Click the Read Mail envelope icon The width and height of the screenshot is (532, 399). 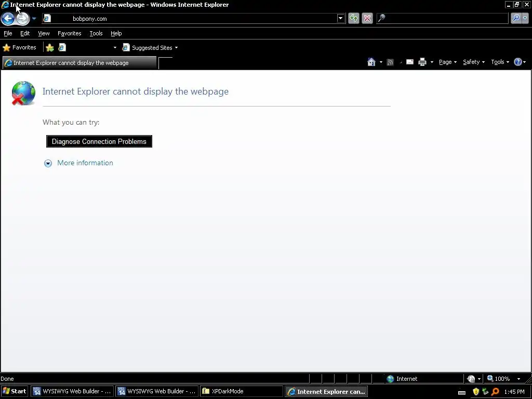click(410, 62)
